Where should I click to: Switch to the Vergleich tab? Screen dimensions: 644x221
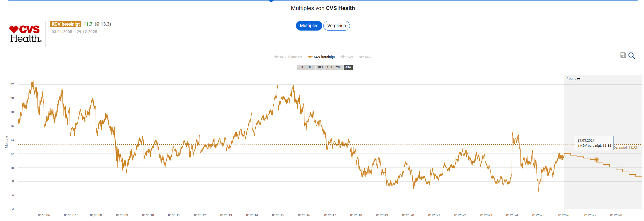pos(336,26)
